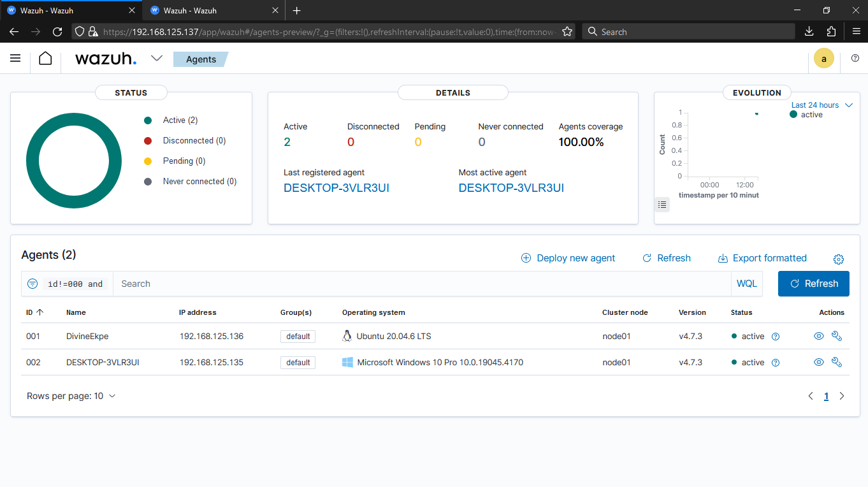Open last registered agent DESKTOP-3VLR3UI
This screenshot has width=868, height=487.
pos(336,188)
